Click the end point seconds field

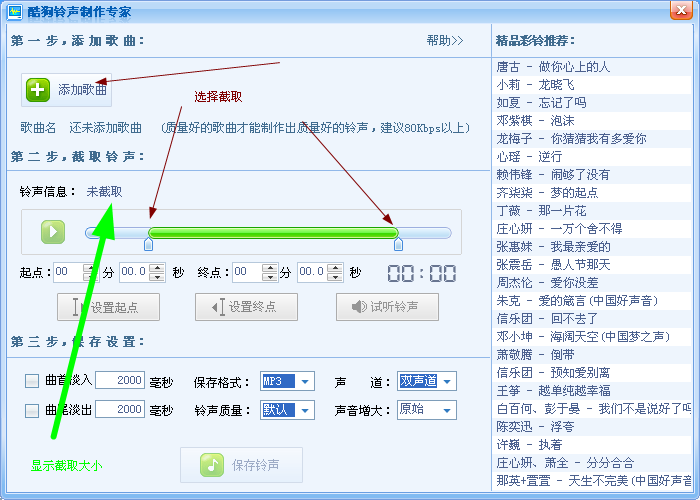(x=312, y=272)
